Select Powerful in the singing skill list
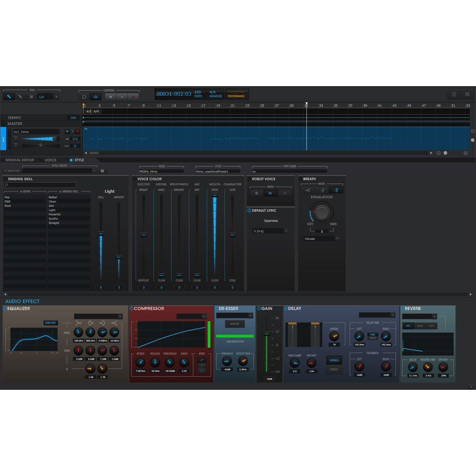The height and width of the screenshot is (476, 476). tap(54, 214)
